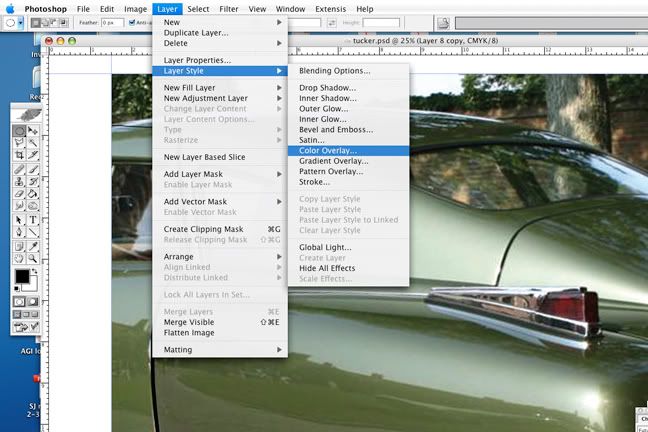648x432 pixels.
Task: Select the Brush tool
Action: pos(33,169)
